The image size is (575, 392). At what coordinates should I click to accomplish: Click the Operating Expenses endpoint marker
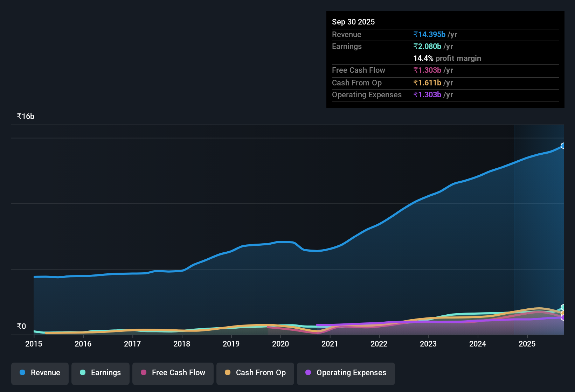point(564,318)
